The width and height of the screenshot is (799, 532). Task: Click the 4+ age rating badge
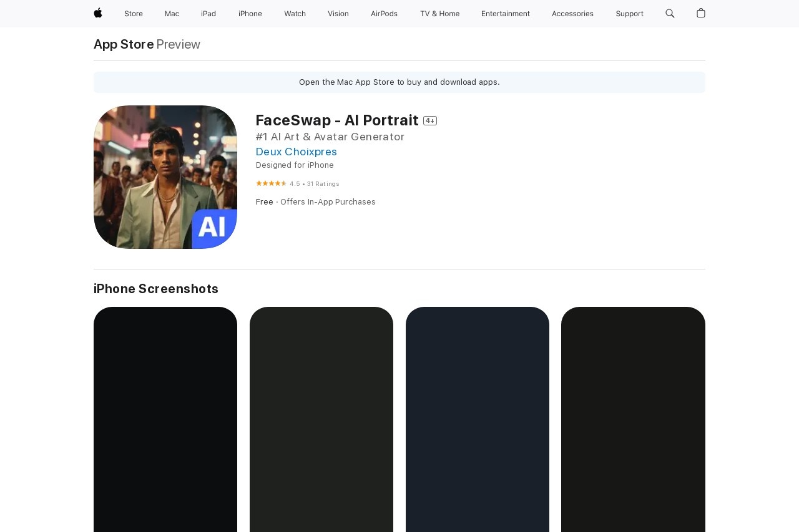pos(430,120)
